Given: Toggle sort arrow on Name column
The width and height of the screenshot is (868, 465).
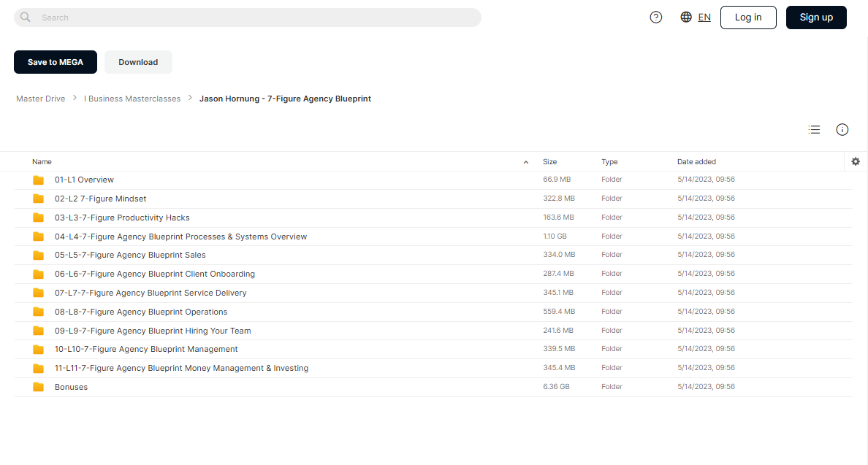Looking at the screenshot, I should pos(526,162).
